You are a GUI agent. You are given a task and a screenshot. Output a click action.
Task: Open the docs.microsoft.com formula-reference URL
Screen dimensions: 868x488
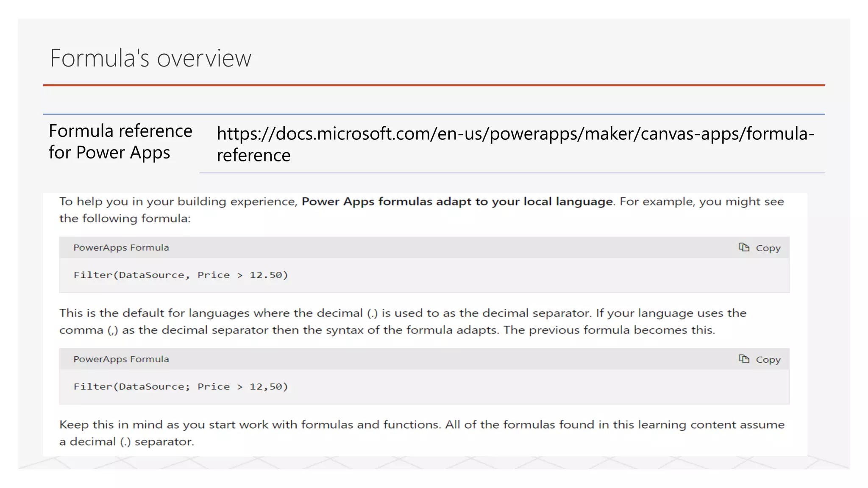515,144
